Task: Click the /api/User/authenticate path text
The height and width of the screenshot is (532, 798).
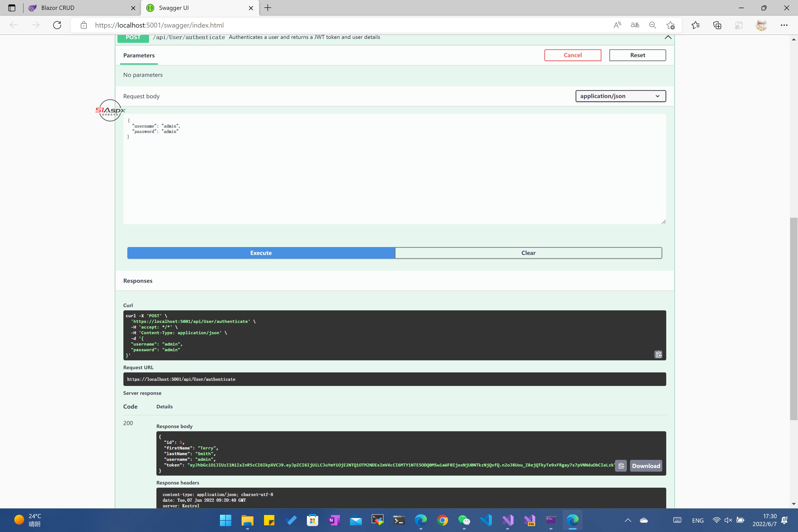Action: [189, 37]
